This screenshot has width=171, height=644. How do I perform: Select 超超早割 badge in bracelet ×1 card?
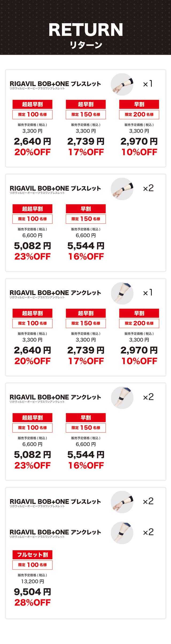click(x=32, y=104)
